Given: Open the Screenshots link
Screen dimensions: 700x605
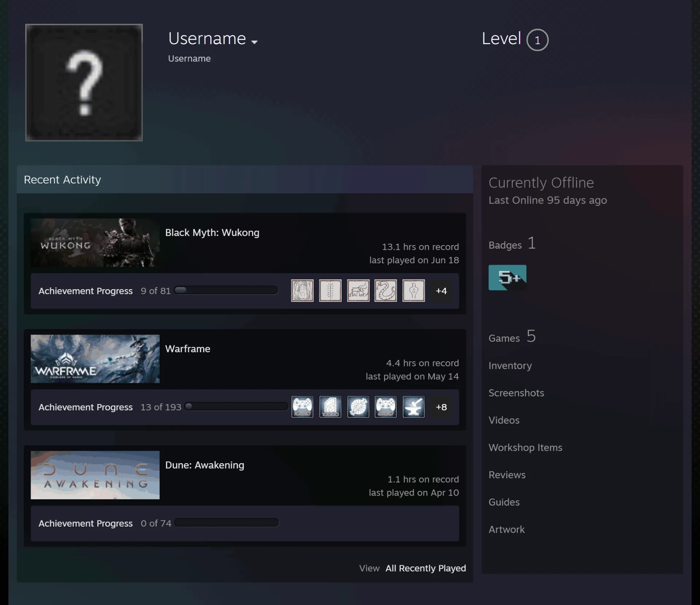Looking at the screenshot, I should tap(516, 393).
